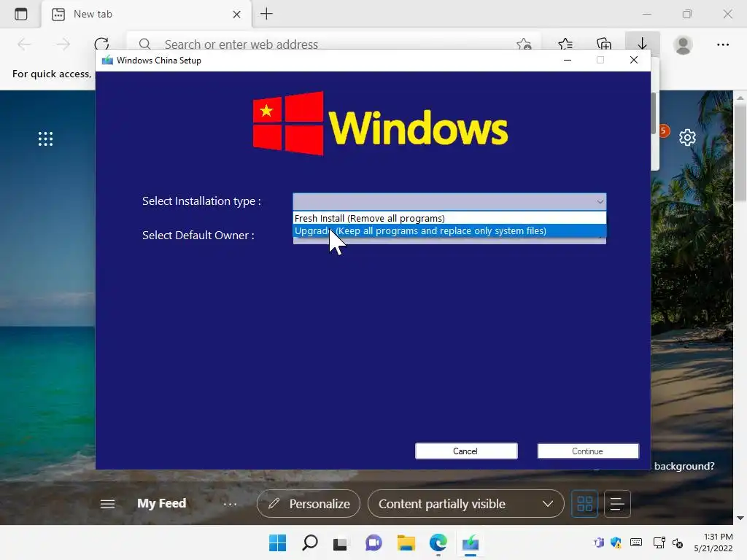This screenshot has height=560, width=747.
Task: Open File Explorer from taskbar
Action: coord(406,542)
